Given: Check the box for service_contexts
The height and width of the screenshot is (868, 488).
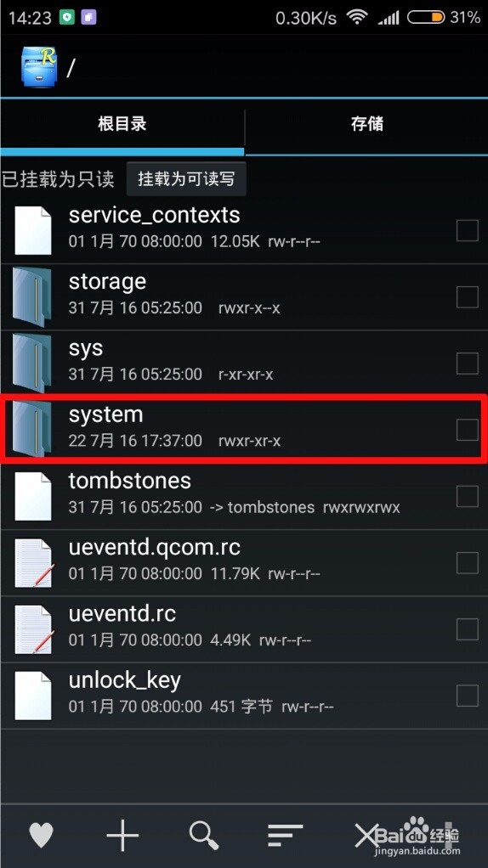Looking at the screenshot, I should pos(467,230).
